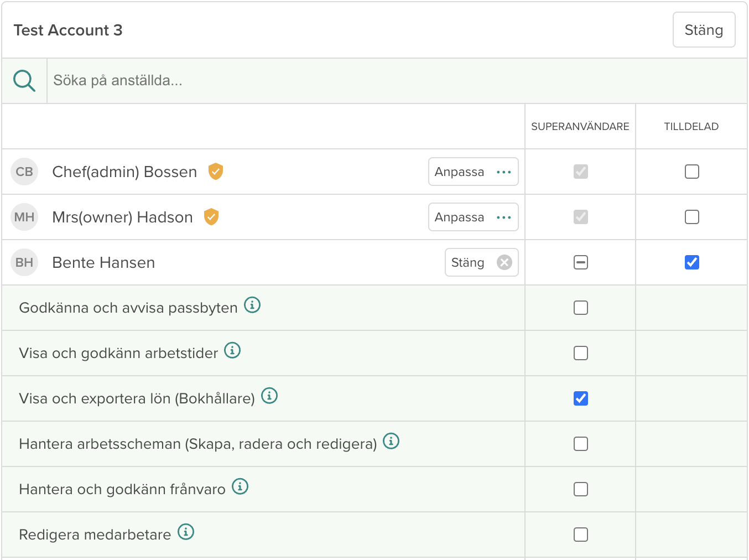
Task: Click the shield badge beside Mrs(owner) Hadson
Action: [x=211, y=217]
